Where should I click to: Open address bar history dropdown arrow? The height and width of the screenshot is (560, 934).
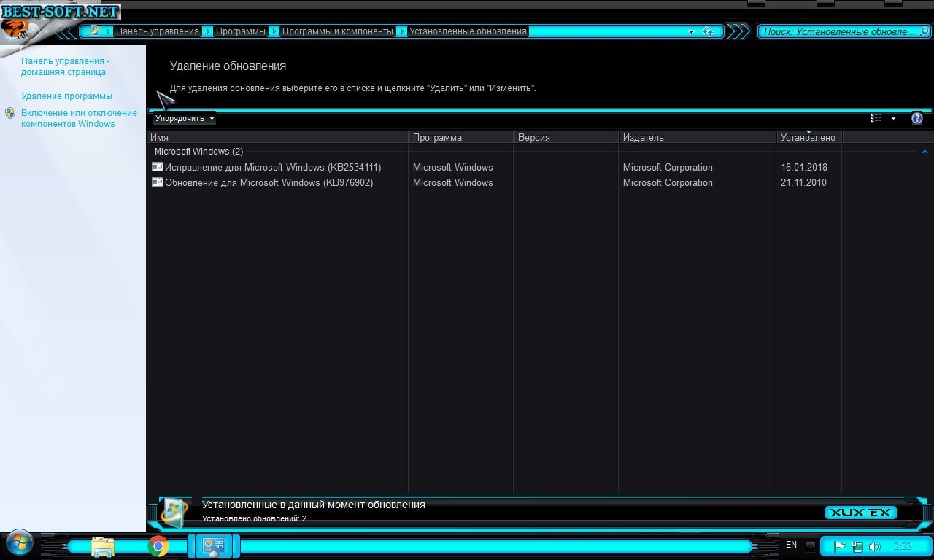pyautogui.click(x=691, y=31)
